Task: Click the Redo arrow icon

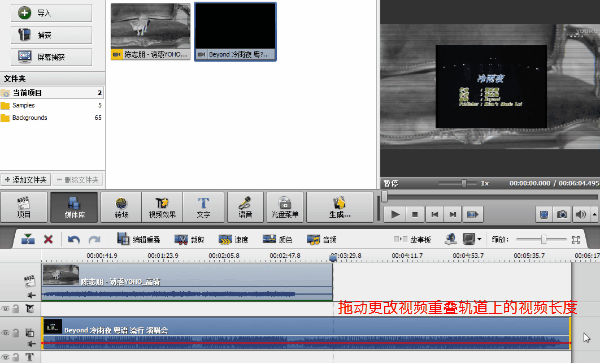Action: point(95,239)
